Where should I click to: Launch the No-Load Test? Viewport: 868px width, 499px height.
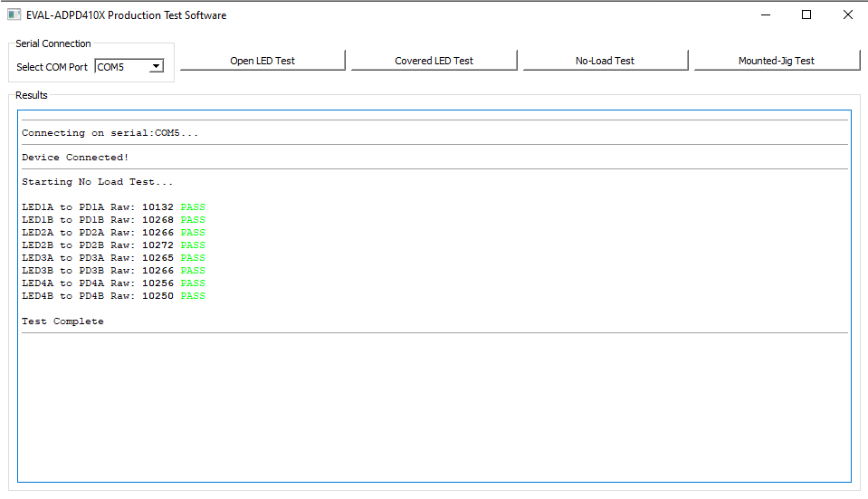605,61
